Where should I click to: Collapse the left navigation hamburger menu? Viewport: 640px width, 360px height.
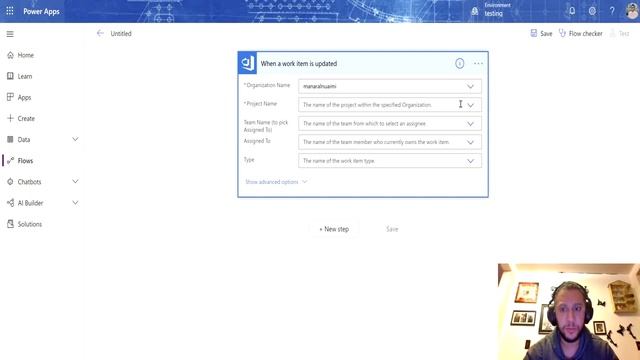[10, 34]
